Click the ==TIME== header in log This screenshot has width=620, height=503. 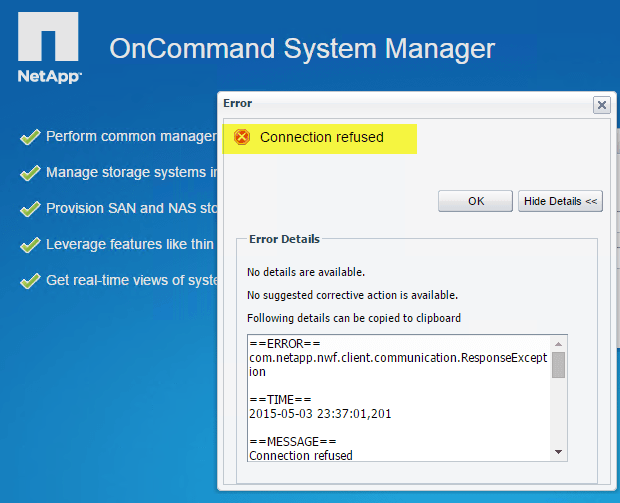pos(280,399)
